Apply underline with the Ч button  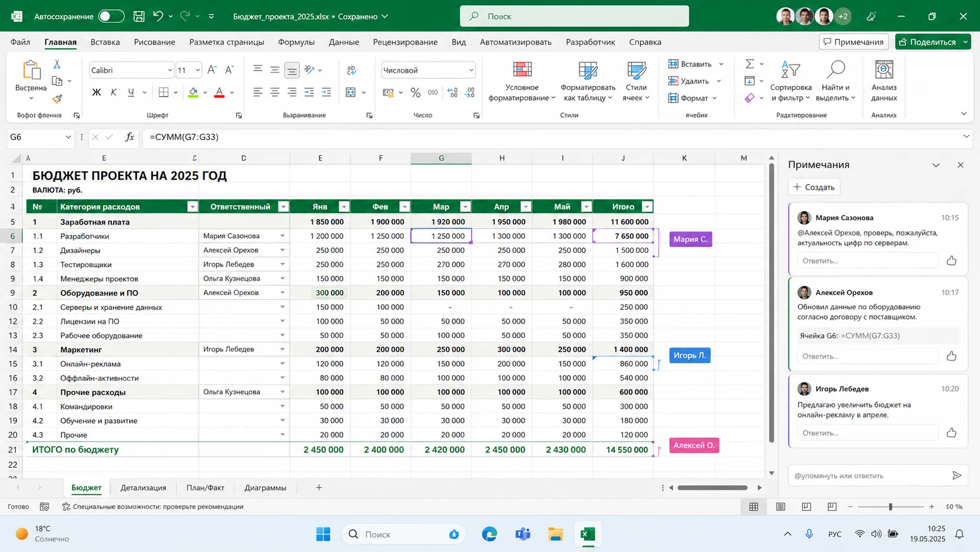[x=131, y=92]
